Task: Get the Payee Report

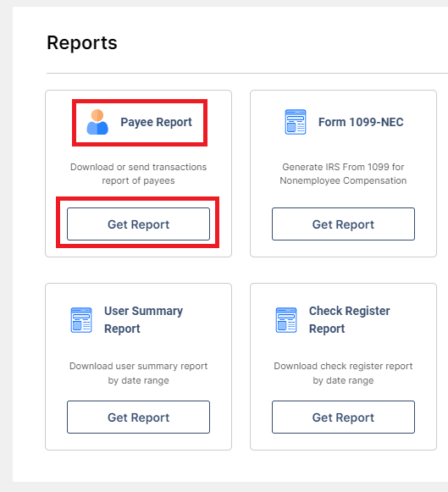Action: (138, 224)
